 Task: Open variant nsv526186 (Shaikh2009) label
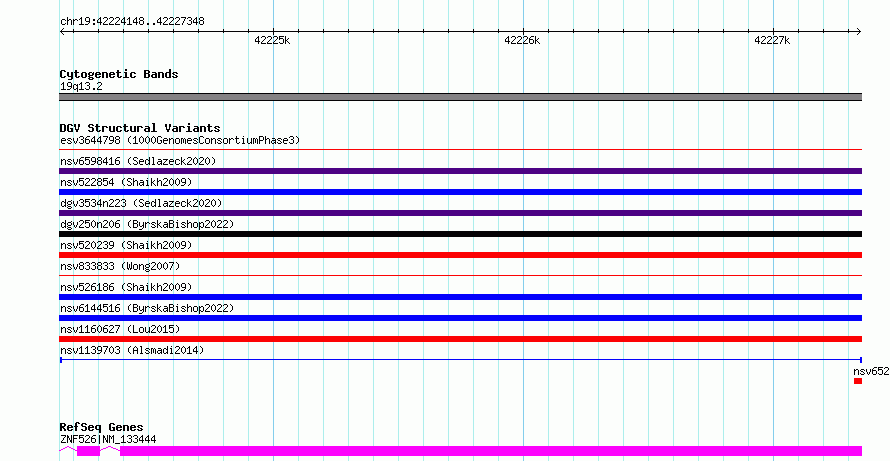pyautogui.click(x=126, y=287)
